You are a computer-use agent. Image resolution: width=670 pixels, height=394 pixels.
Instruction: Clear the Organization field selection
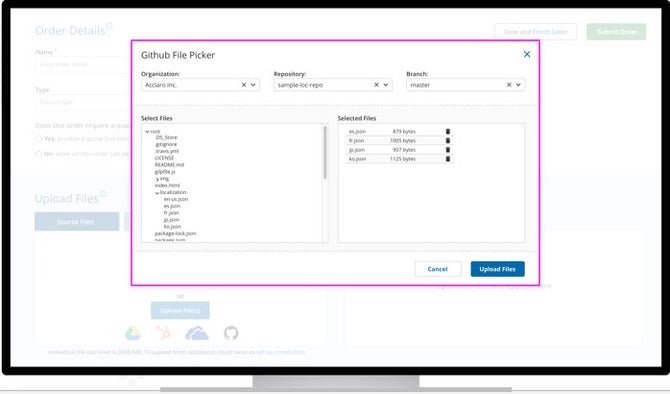click(x=244, y=85)
